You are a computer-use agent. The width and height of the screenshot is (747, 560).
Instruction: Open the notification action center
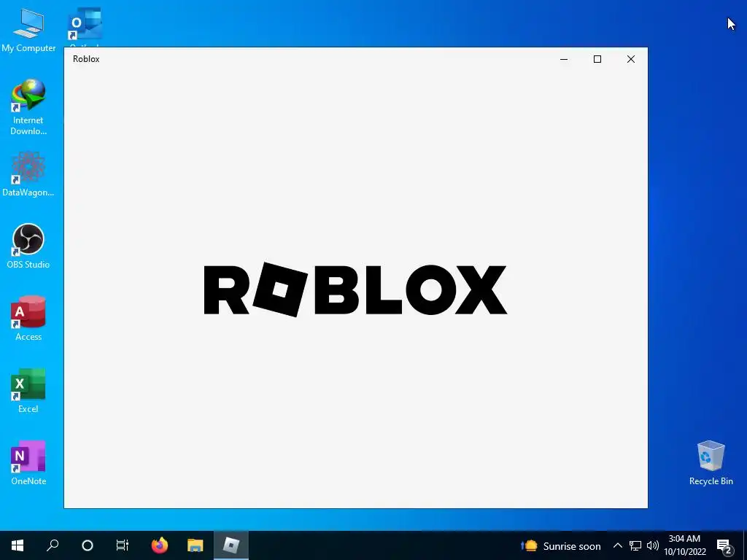pos(724,546)
